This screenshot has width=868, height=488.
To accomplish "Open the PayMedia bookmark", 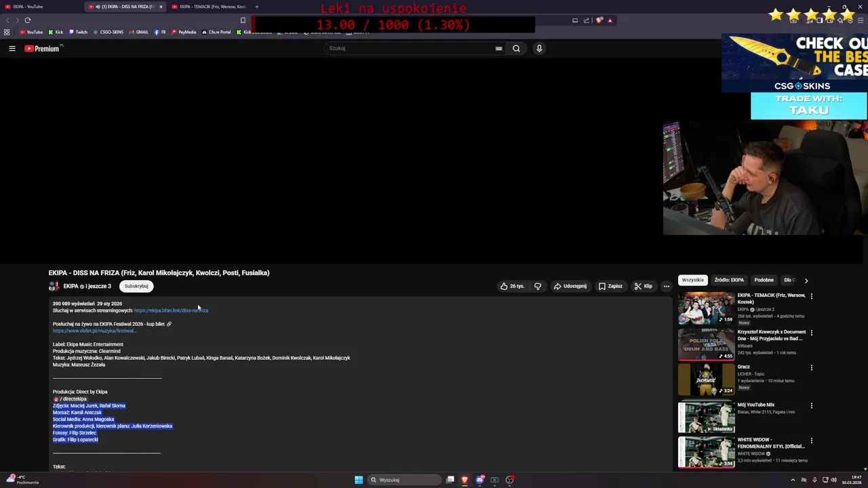I will (x=184, y=32).
